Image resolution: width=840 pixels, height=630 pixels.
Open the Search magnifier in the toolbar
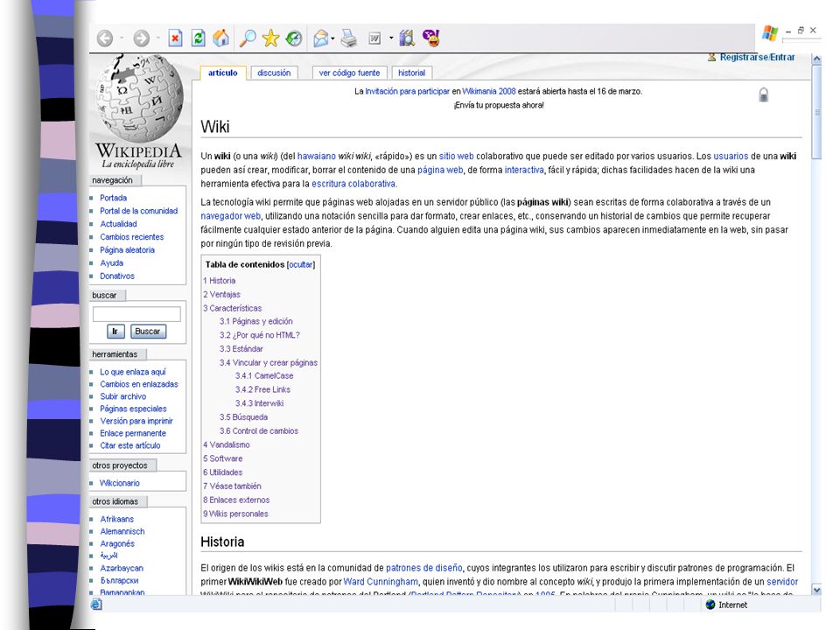[247, 38]
